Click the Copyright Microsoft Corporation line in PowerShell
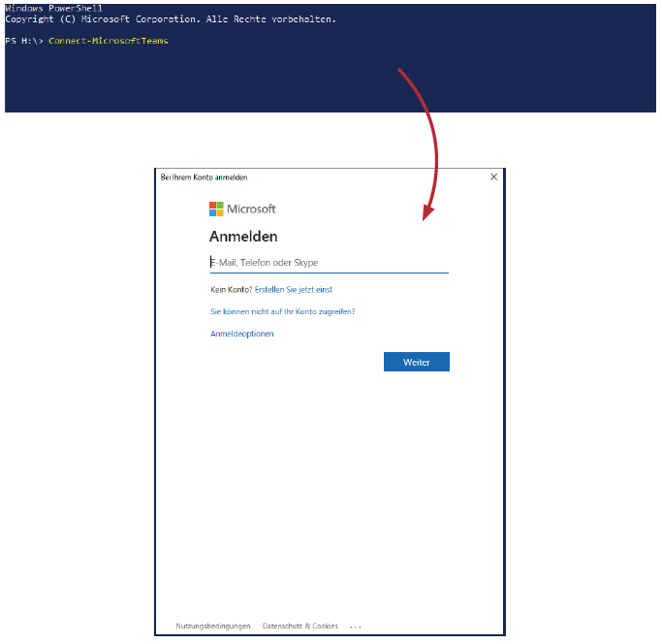Viewport: 662px width, 644px height. (171, 19)
